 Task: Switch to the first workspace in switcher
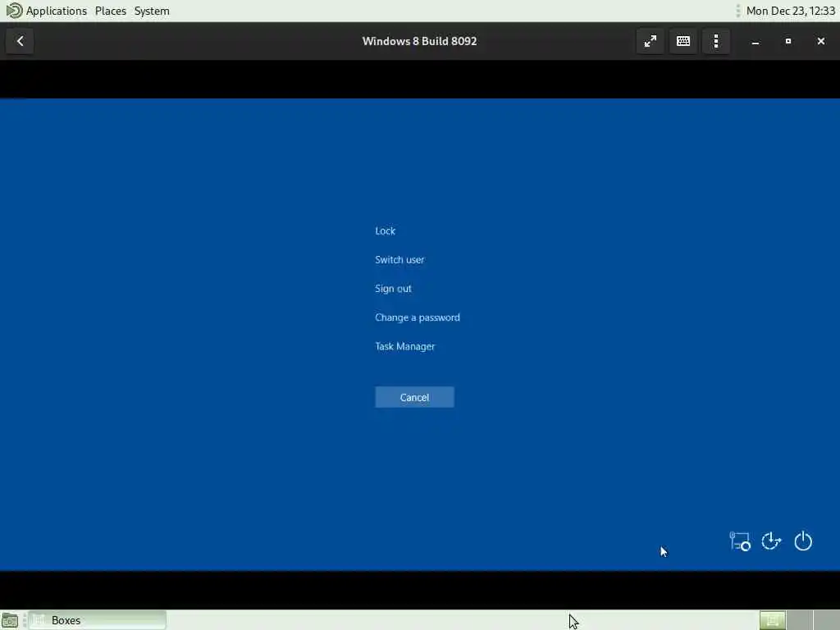coord(773,620)
